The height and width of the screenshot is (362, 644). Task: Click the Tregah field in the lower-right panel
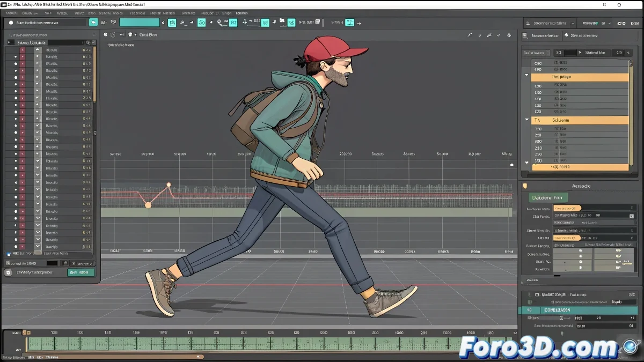coord(623,302)
